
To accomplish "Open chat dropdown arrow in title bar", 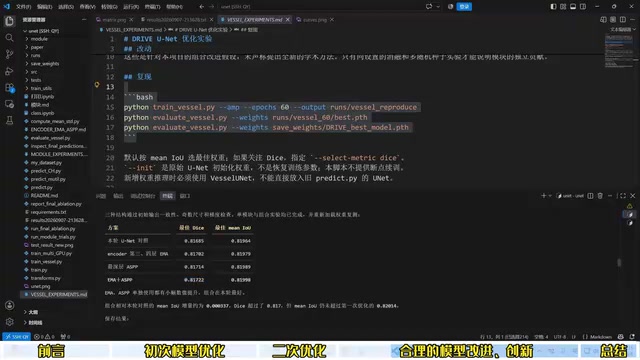I will click(438, 7).
